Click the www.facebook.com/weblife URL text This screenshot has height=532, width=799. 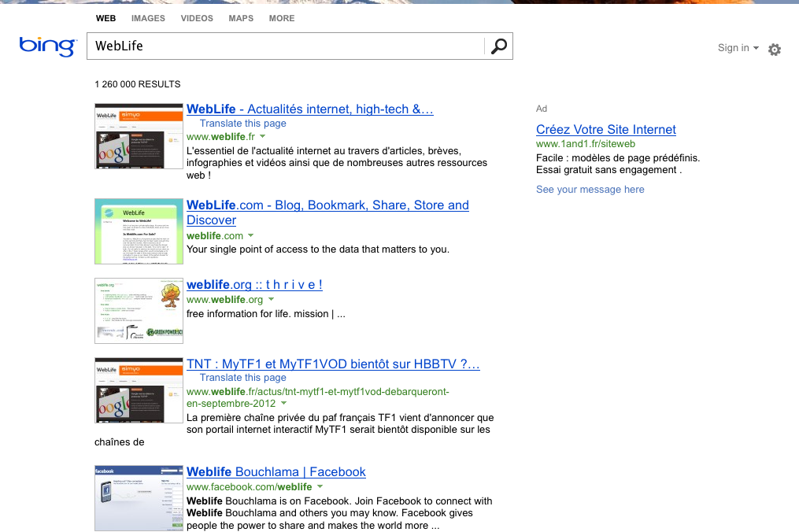click(250, 486)
